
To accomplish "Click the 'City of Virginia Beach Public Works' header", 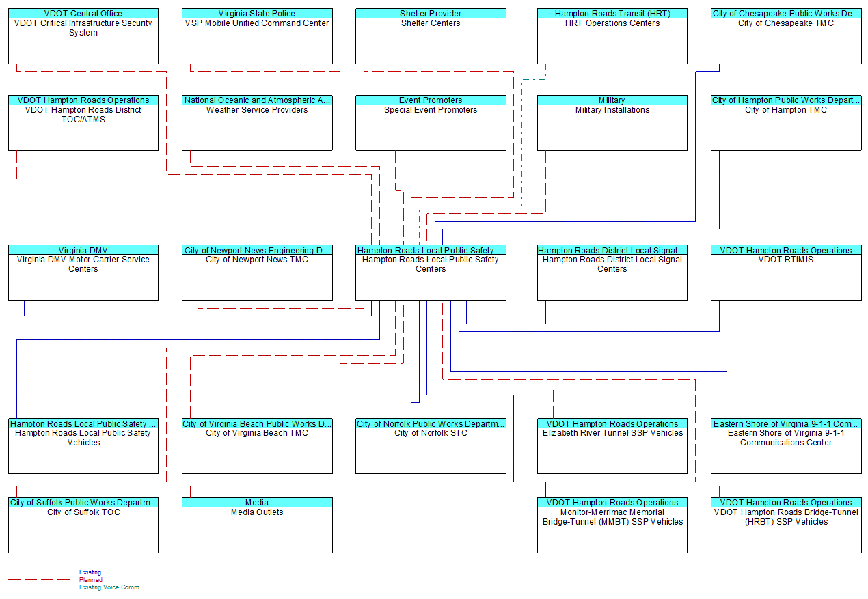I will click(x=257, y=423).
